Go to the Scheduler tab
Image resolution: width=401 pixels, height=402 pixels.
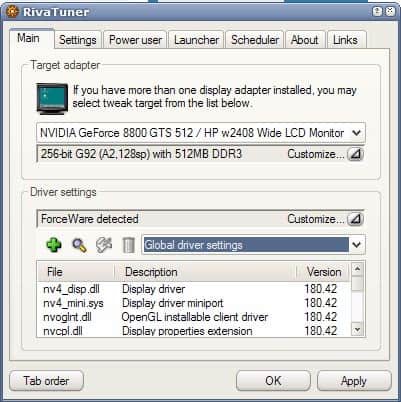coord(255,40)
